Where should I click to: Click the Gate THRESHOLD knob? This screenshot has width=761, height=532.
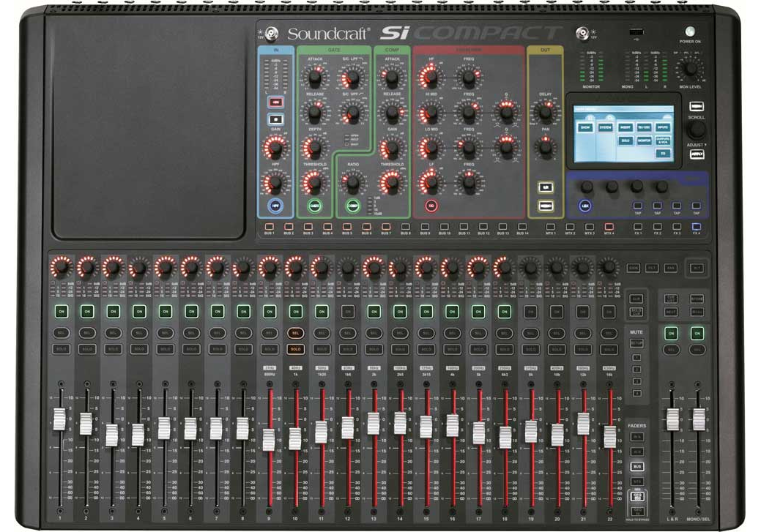click(x=314, y=183)
